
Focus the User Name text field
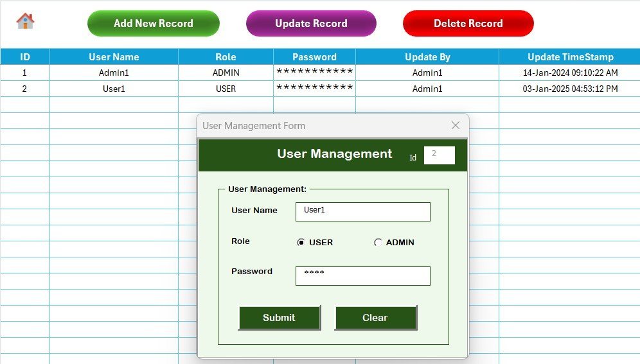point(362,211)
